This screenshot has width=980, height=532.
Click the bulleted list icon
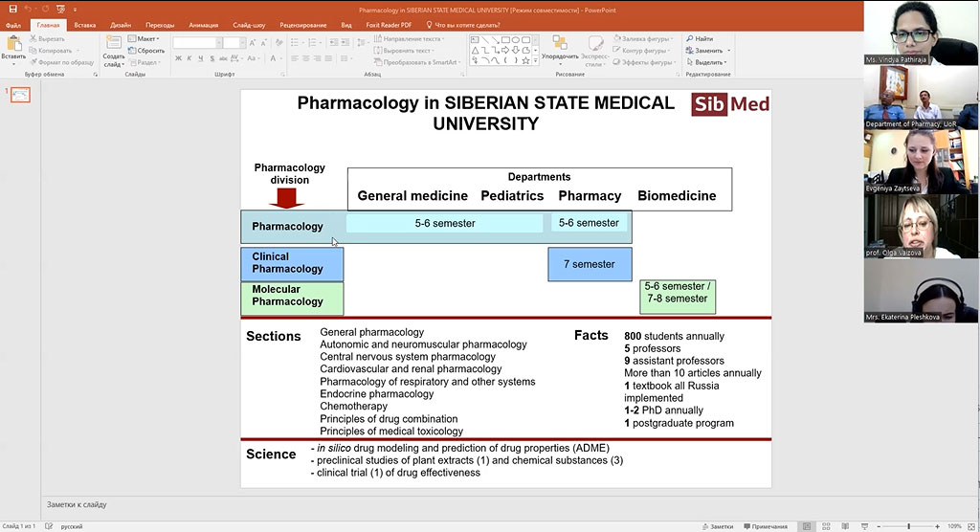pos(297,42)
